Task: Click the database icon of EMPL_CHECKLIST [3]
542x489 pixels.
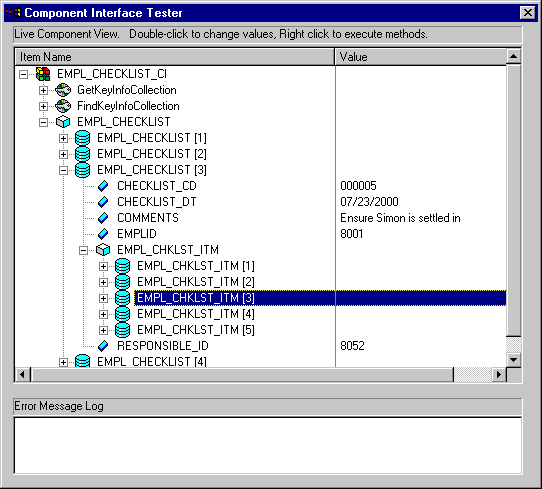Action: click(x=83, y=170)
